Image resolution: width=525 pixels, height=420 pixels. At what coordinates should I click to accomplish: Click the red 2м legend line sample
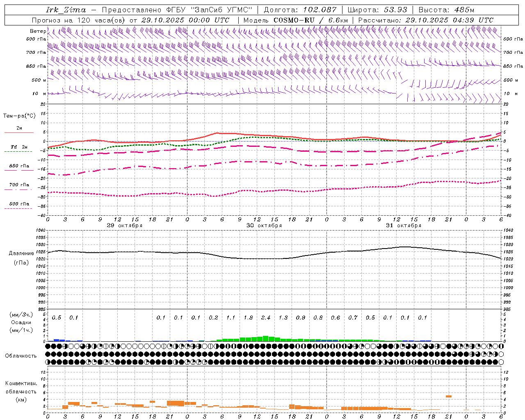coord(19,132)
